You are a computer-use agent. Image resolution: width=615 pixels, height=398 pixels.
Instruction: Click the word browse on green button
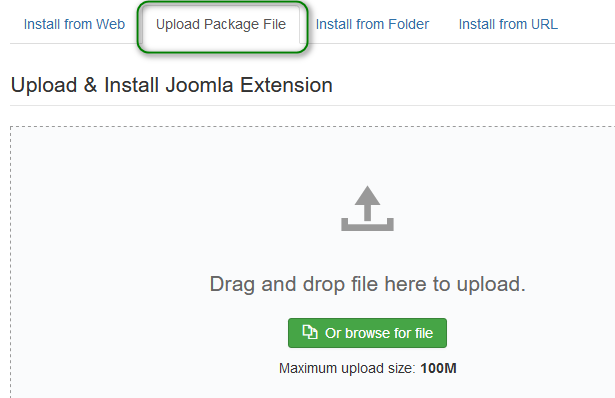(368, 333)
